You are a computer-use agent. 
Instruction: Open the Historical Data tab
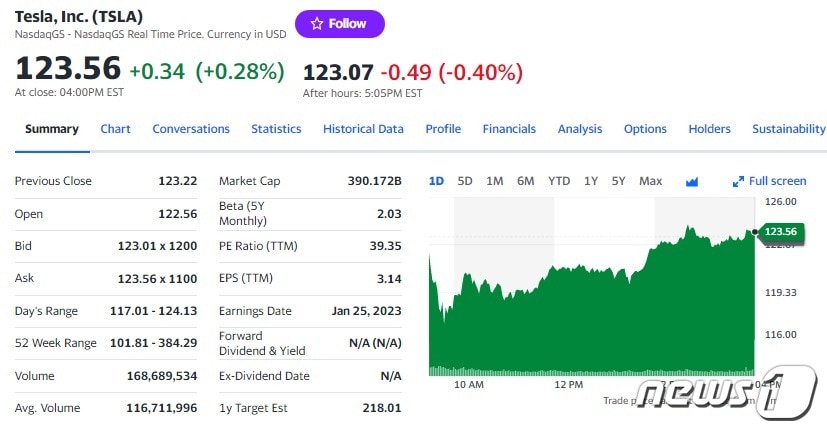coord(363,129)
